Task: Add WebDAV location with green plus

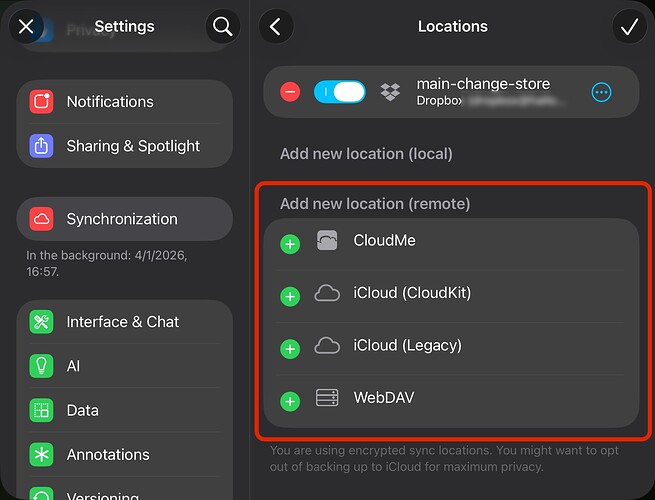Action: coord(290,401)
